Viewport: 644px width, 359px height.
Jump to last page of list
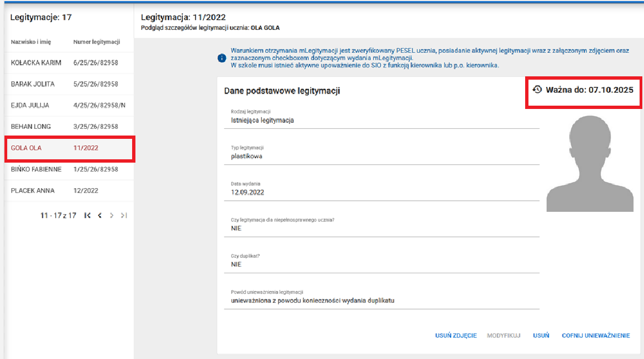(124, 216)
